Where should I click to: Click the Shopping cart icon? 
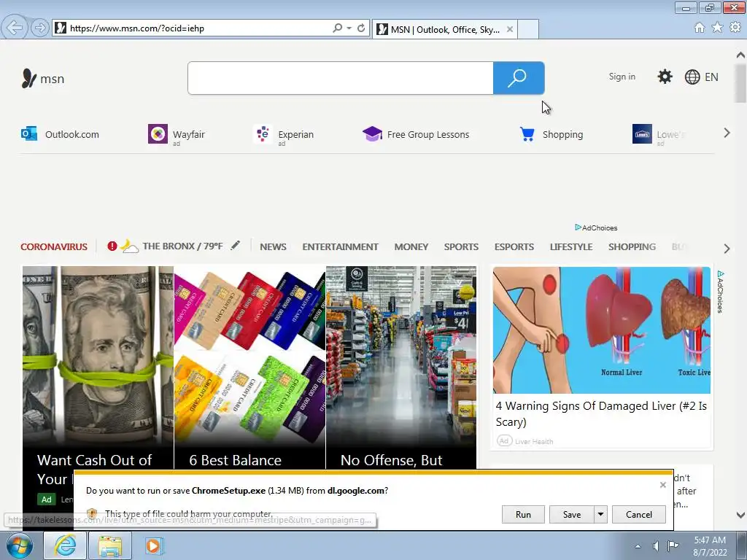(x=527, y=134)
